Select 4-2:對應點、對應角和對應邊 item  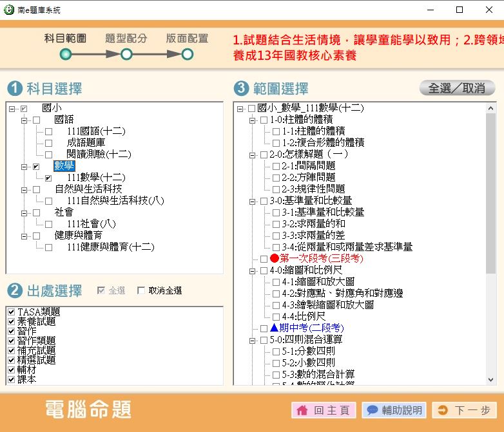(x=342, y=293)
